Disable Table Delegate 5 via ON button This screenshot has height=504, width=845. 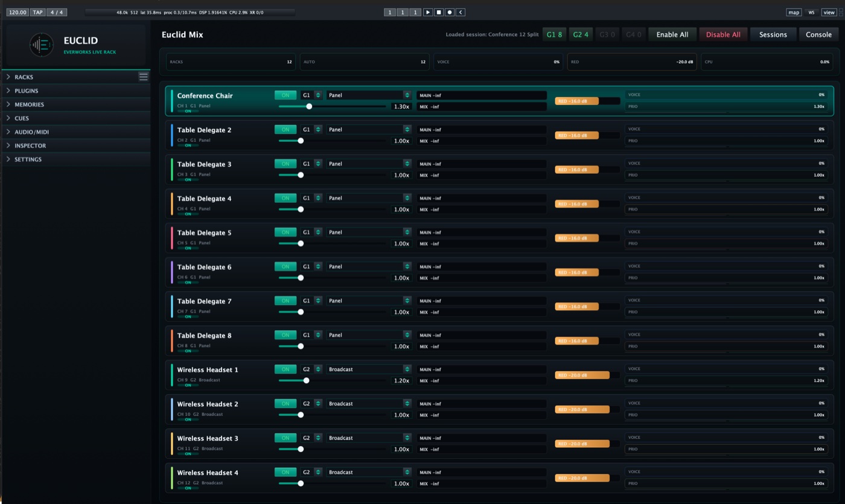pyautogui.click(x=285, y=232)
